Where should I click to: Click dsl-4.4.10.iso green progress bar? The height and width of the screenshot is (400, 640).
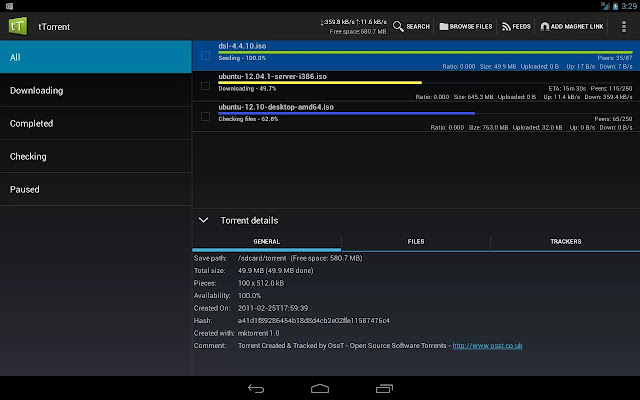(425, 52)
